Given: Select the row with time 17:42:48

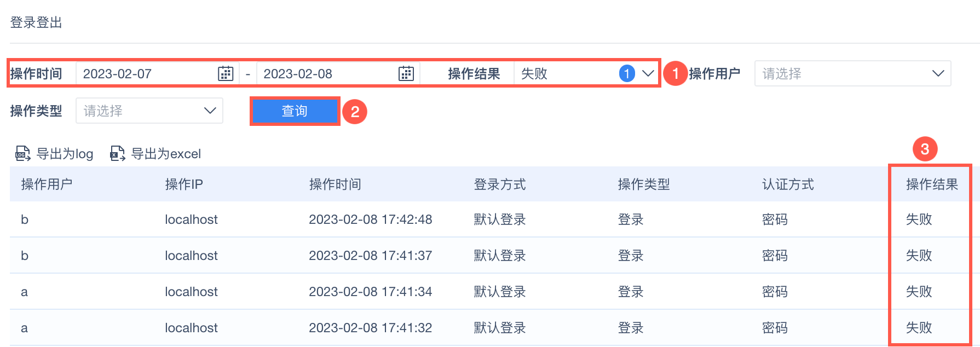Looking at the screenshot, I should pyautogui.click(x=370, y=219).
